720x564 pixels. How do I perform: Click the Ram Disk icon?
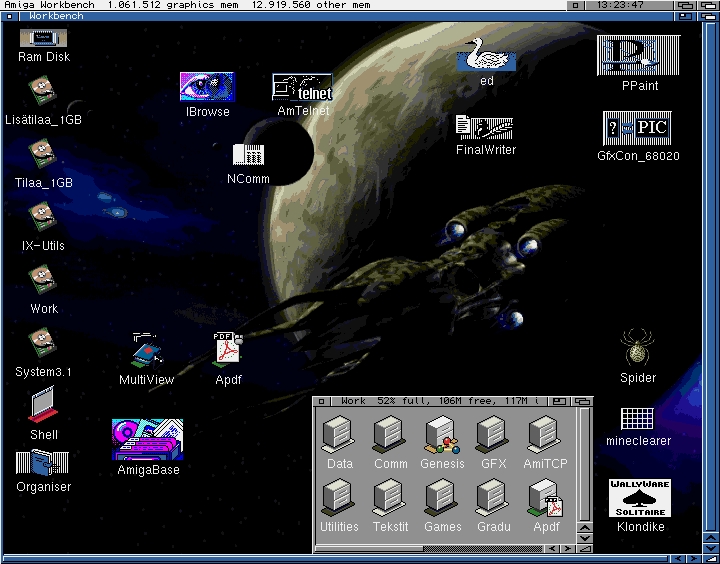[x=43, y=38]
